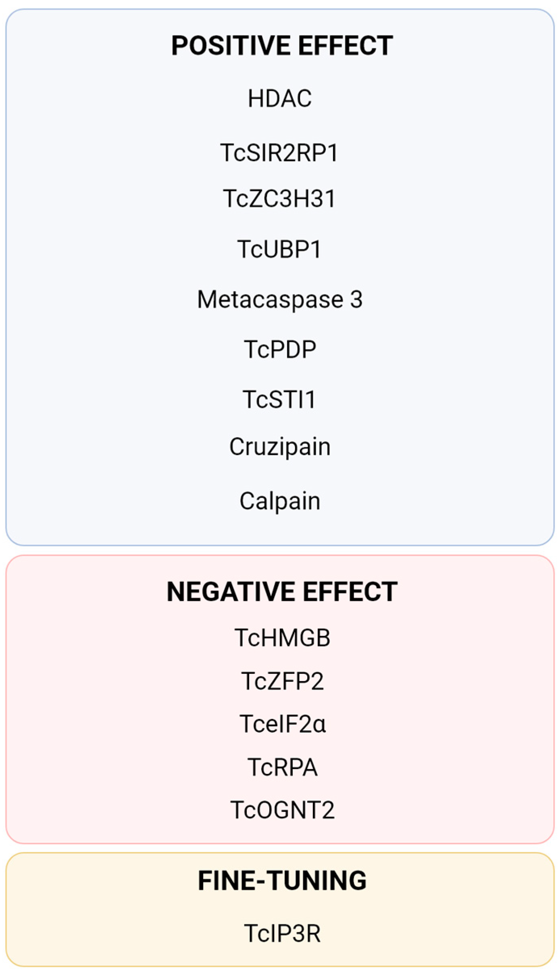
Task: Select the TcOGNT2 label
Action: [x=282, y=809]
